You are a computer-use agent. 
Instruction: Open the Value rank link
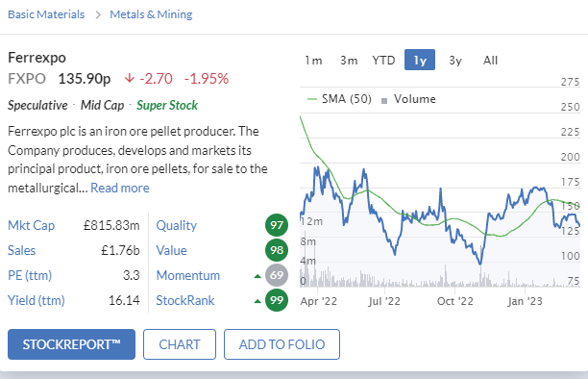pyautogui.click(x=171, y=250)
